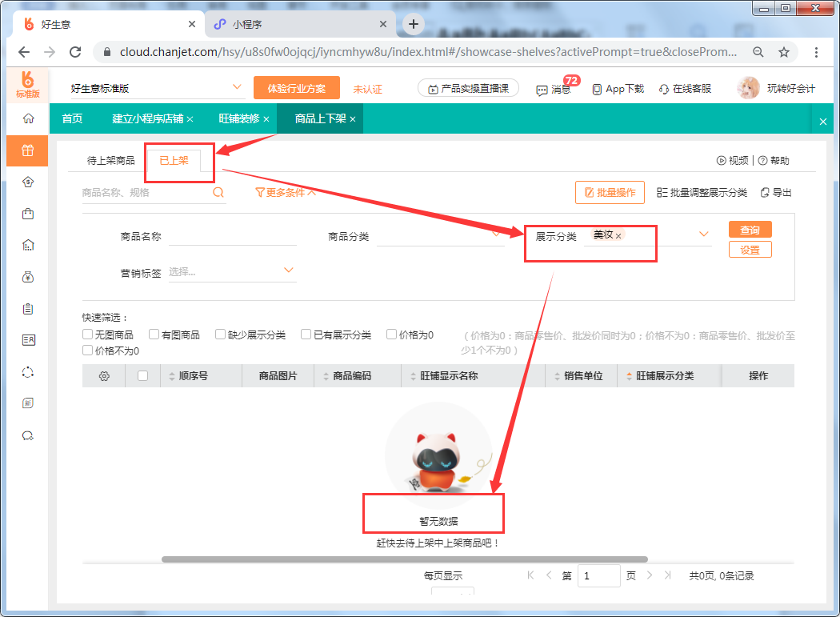This screenshot has width=840, height=617.
Task: Click the 批量操作 button
Action: tap(610, 192)
